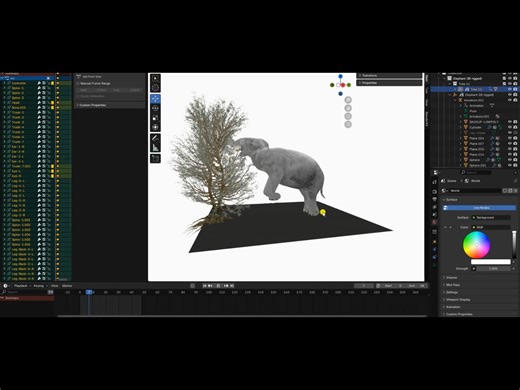The height and width of the screenshot is (390, 520).
Task: Open the Render properties tab
Action: (434, 192)
